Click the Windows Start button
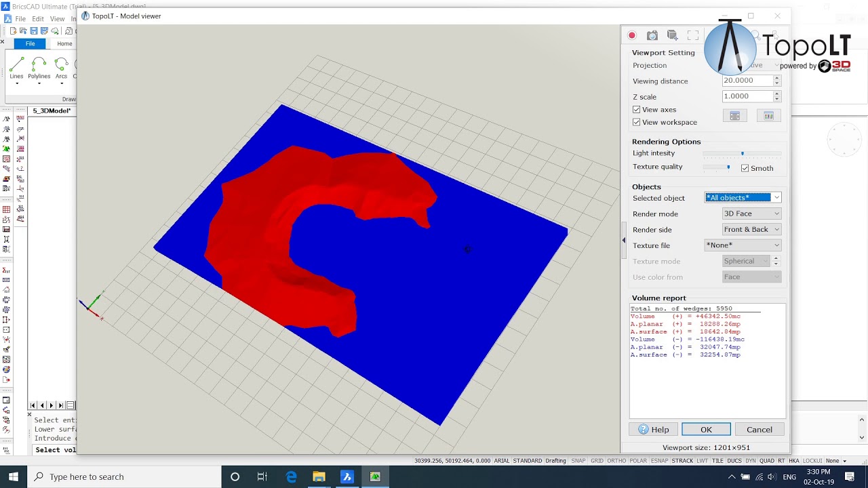This screenshot has width=868, height=488. 14,477
